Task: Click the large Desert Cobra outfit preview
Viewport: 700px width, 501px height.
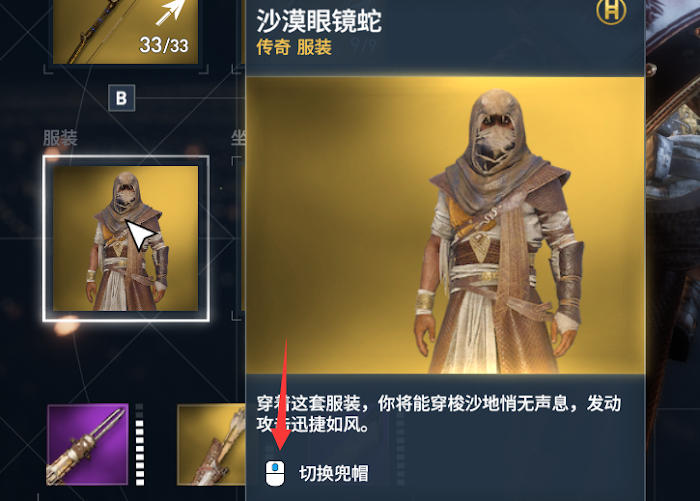Action: click(445, 225)
